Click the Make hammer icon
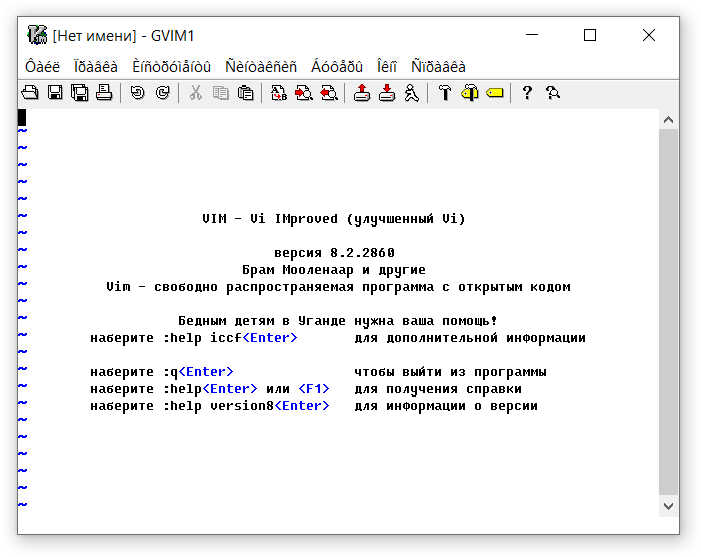This screenshot has height=557, width=701. point(445,93)
